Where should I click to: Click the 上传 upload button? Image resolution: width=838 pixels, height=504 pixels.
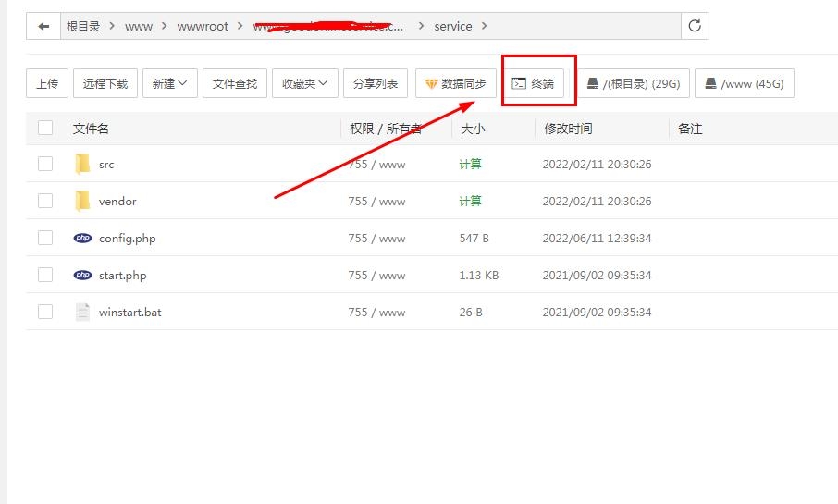tap(47, 83)
